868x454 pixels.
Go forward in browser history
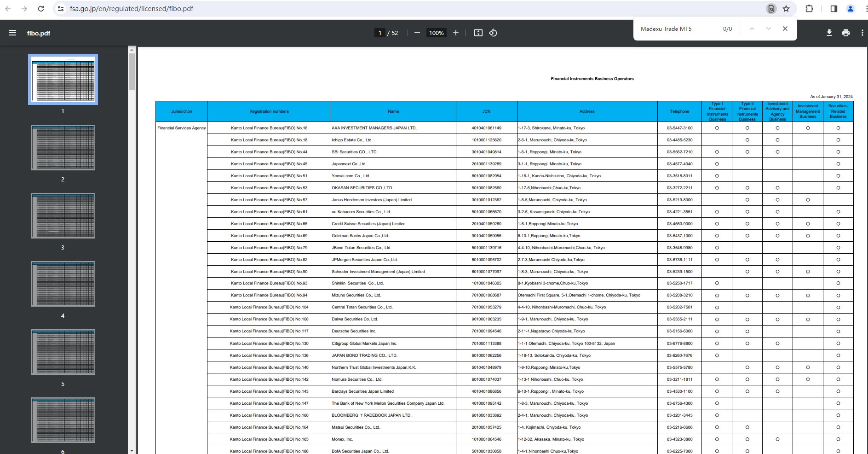24,9
